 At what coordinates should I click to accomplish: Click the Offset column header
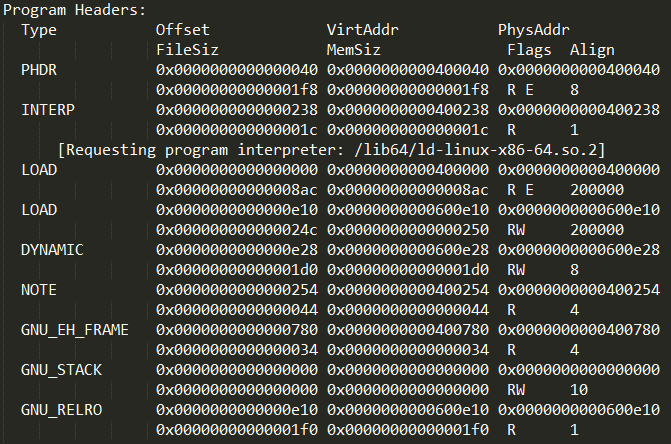pos(183,30)
